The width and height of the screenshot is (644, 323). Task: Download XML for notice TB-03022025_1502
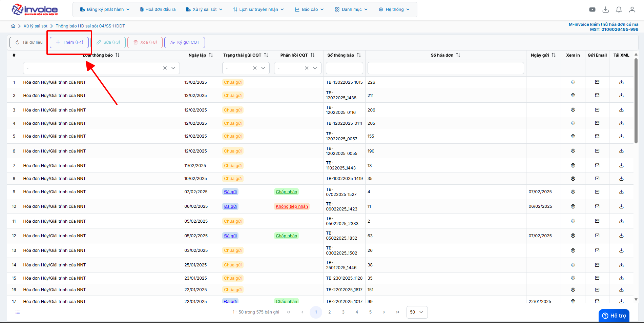pyautogui.click(x=621, y=250)
